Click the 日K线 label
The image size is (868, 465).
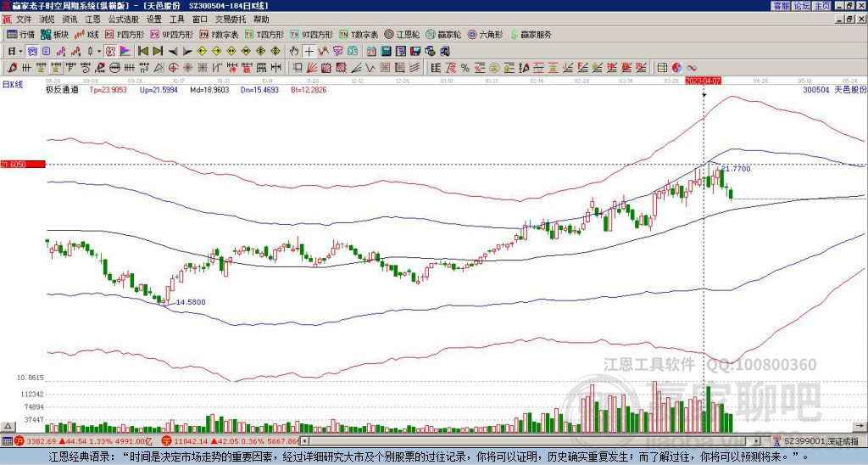(13, 85)
